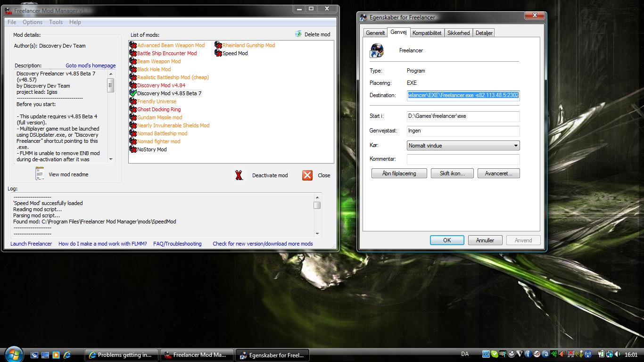Click the Launch Freelancer link
This screenshot has width=644, height=362.
[x=31, y=244]
